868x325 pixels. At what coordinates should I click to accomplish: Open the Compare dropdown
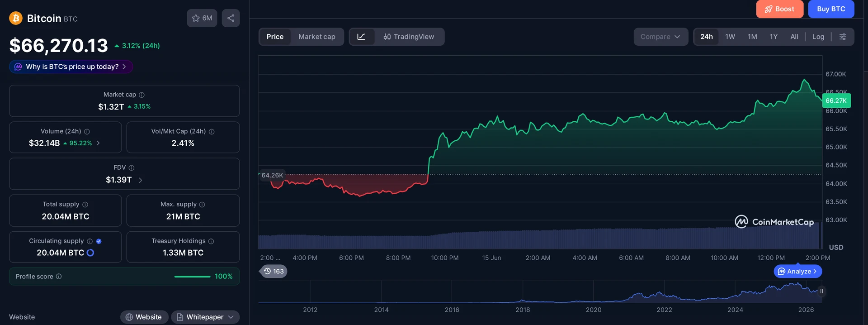point(660,37)
